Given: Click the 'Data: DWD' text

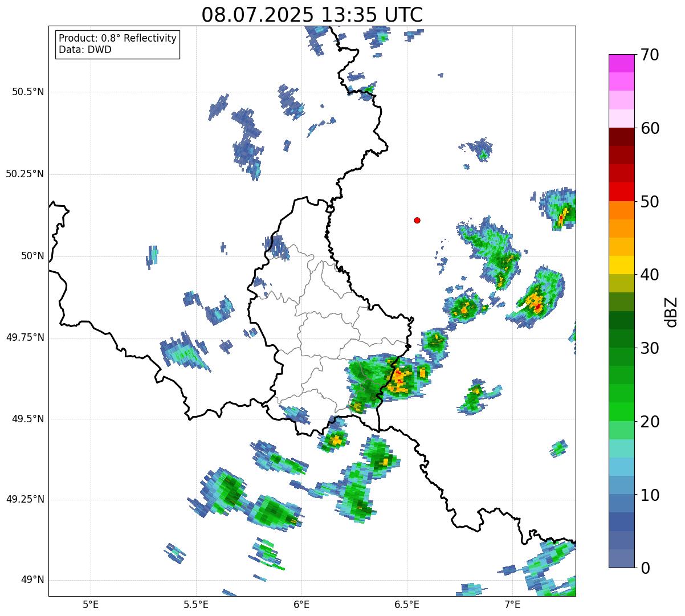Looking at the screenshot, I should click(85, 50).
